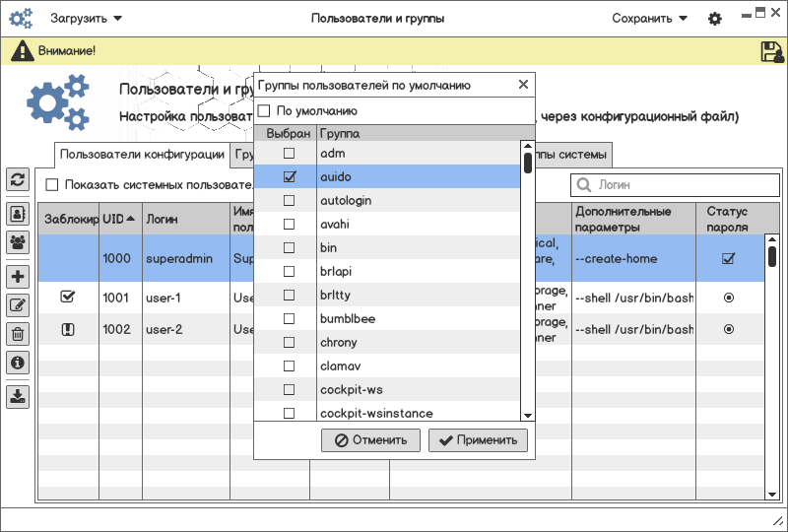
Task: Open the 'Загрузить' dropdown menu
Action: point(87,19)
